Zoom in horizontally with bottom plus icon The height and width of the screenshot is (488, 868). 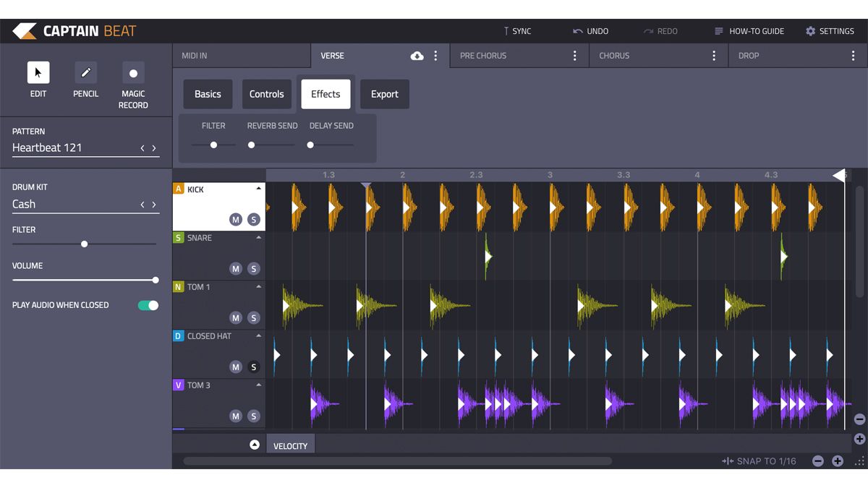[838, 461]
